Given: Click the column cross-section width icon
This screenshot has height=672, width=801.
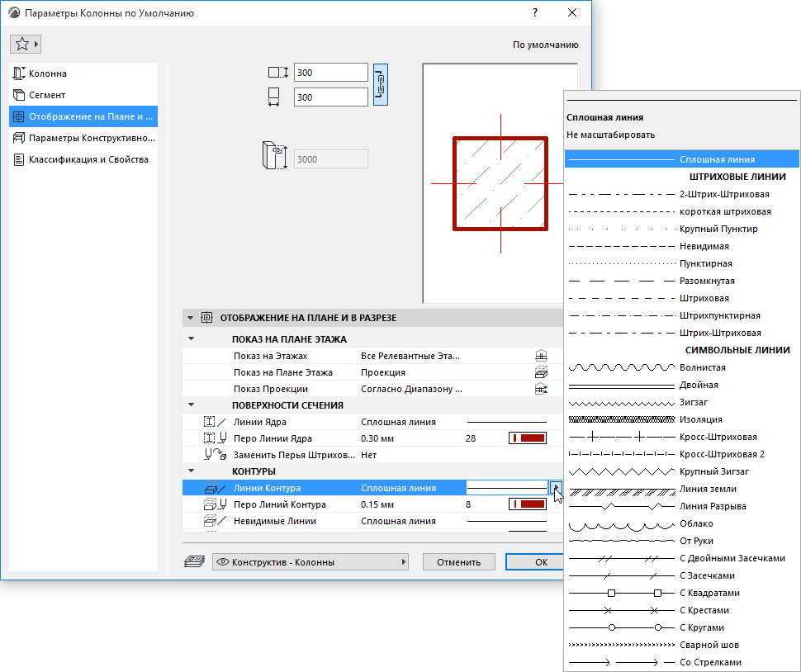Looking at the screenshot, I should 274,97.
